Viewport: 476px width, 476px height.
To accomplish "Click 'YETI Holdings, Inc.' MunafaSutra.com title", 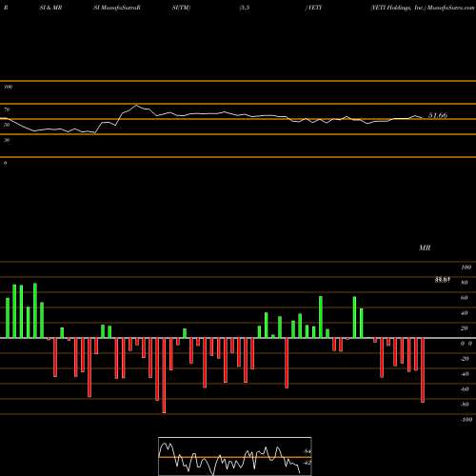I will (423, 8).
